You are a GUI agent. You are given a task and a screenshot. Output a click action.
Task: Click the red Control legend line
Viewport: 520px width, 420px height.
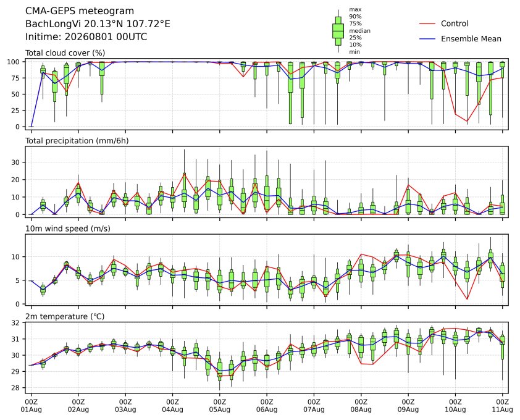427,24
